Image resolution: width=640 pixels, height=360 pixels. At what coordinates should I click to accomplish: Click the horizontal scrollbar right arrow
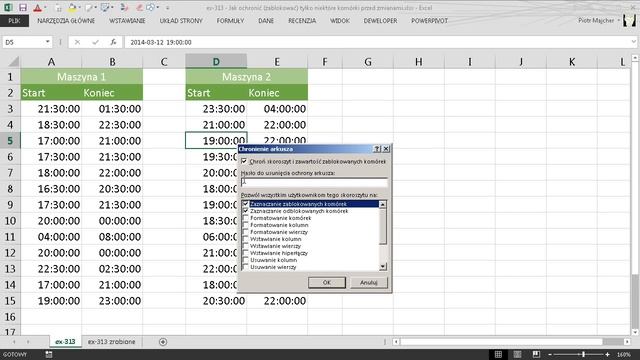click(627, 342)
